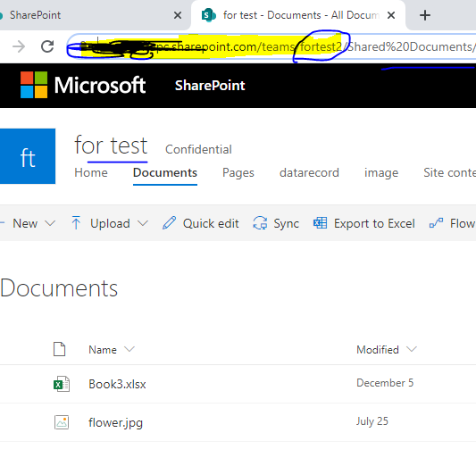Close the first SharePoint browser tab

178,15
